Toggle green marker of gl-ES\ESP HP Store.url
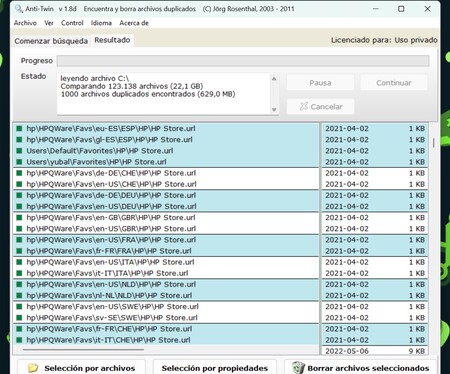 [x=19, y=140]
